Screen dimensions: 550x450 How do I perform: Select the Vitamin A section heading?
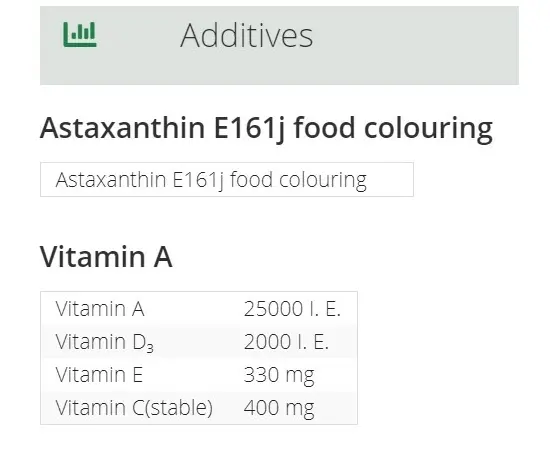pos(106,257)
